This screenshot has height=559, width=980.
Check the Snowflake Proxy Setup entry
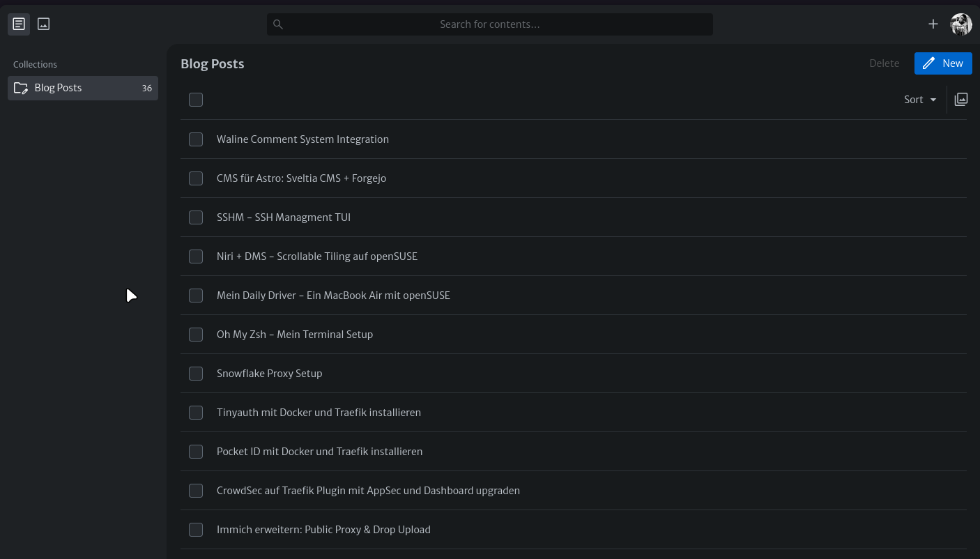pyautogui.click(x=196, y=374)
